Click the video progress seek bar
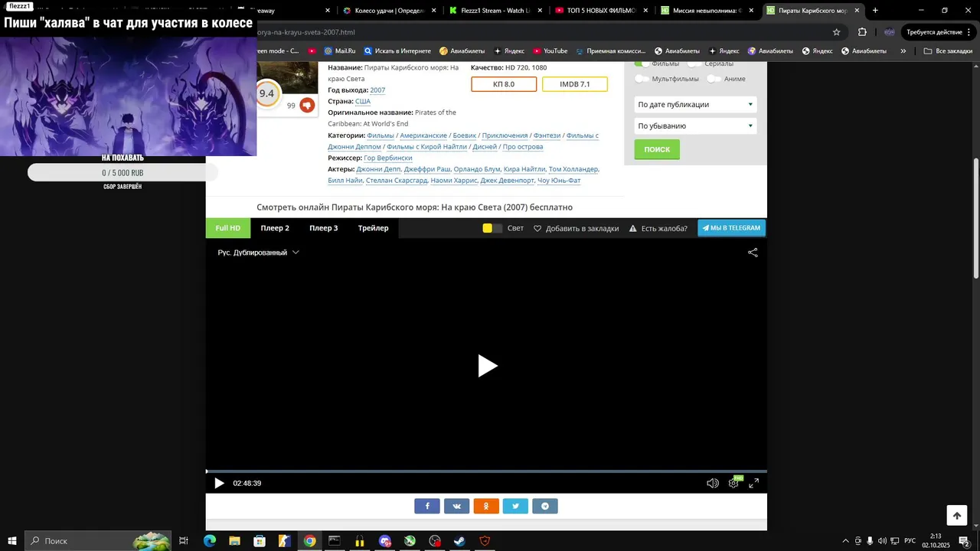Screen dimensions: 980x551 tap(486, 471)
